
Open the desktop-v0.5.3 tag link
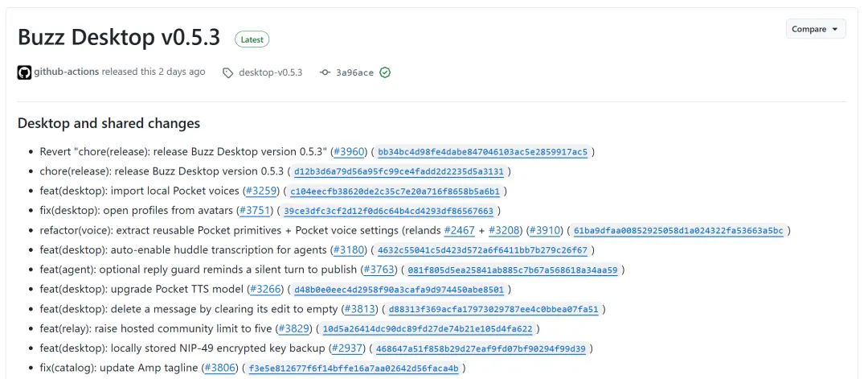[x=270, y=72]
